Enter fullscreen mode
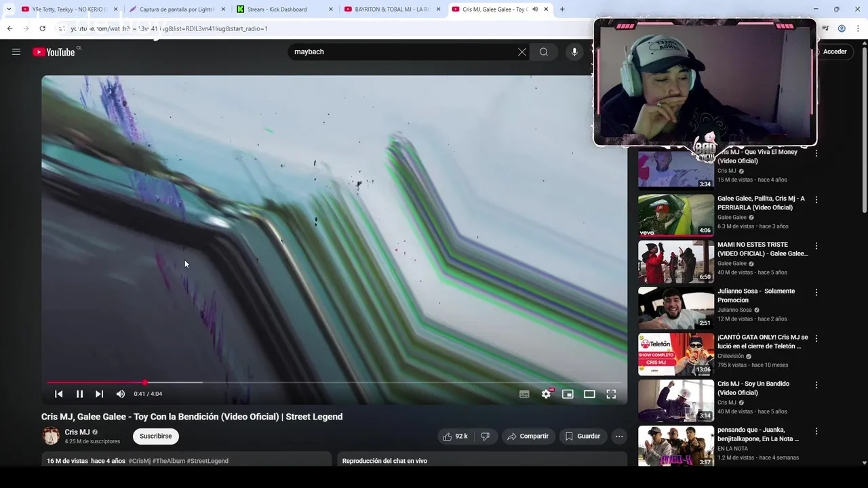868x488 pixels. click(611, 394)
